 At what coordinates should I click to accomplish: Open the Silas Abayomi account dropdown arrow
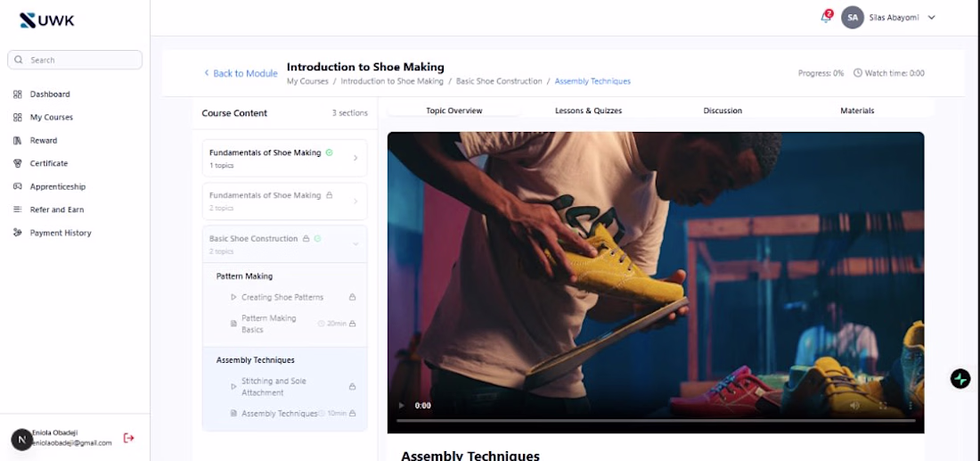931,18
